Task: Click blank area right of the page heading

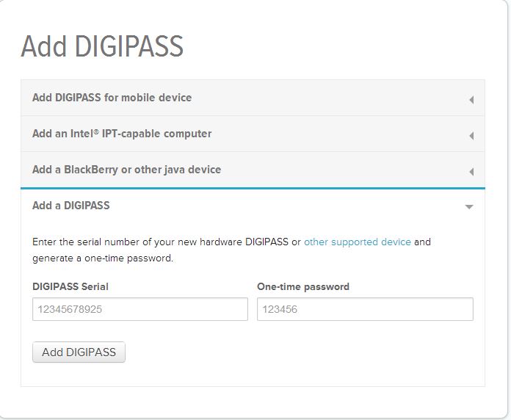Action: pos(345,46)
